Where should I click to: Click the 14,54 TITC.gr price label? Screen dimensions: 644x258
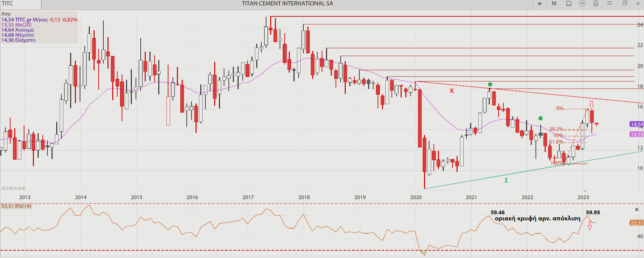pos(39,20)
